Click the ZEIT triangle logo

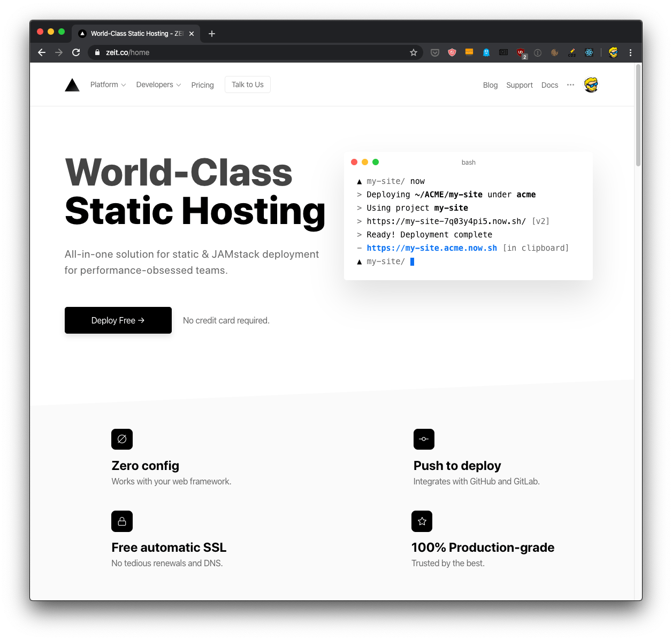point(72,85)
